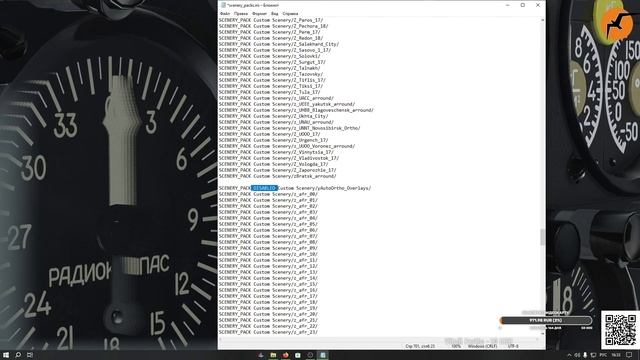640x360 pixels.
Task: Open the network tray icon
Action: pos(593,355)
